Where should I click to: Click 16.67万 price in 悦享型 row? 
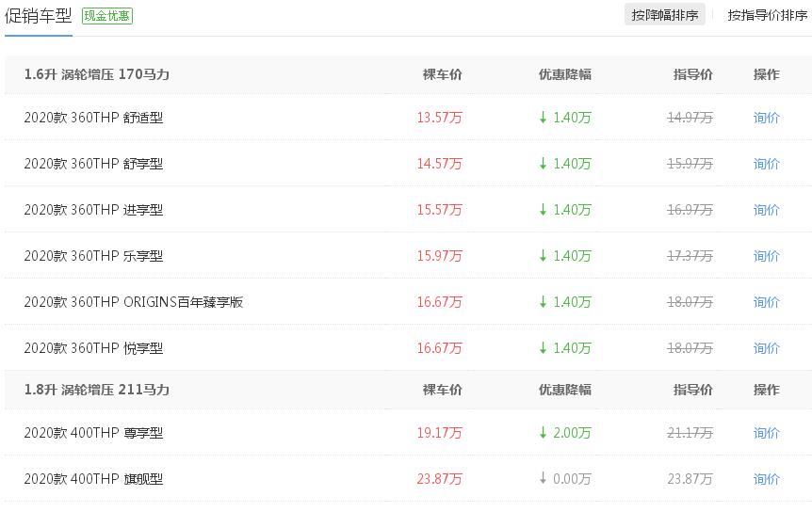[x=439, y=348]
